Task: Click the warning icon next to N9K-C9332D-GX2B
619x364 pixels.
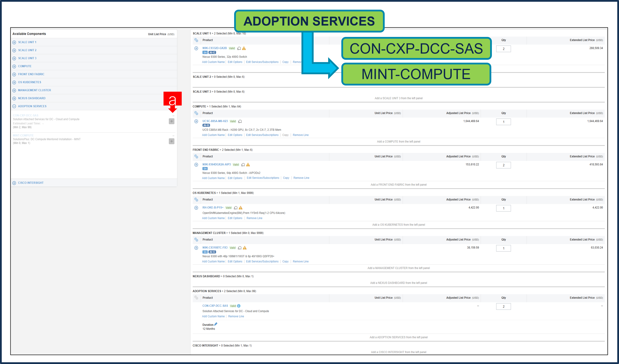Action: (x=244, y=48)
